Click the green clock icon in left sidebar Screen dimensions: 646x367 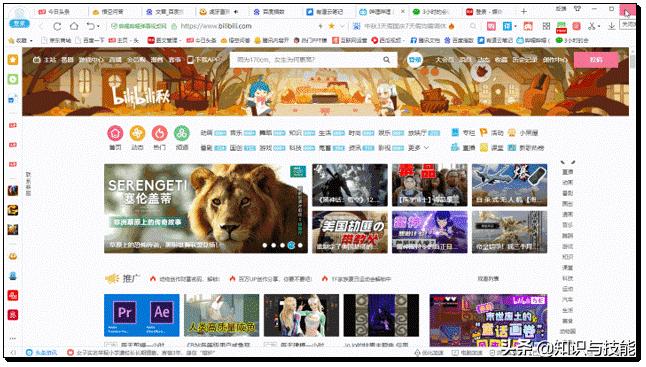pos(13,79)
